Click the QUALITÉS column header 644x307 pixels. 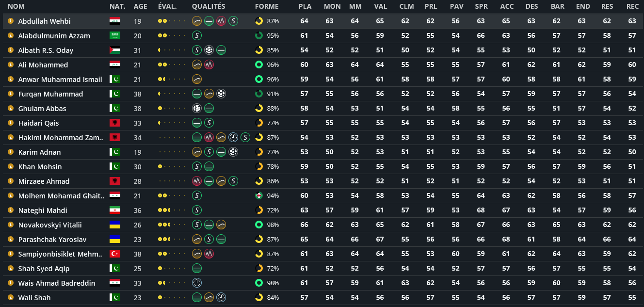click(x=209, y=6)
